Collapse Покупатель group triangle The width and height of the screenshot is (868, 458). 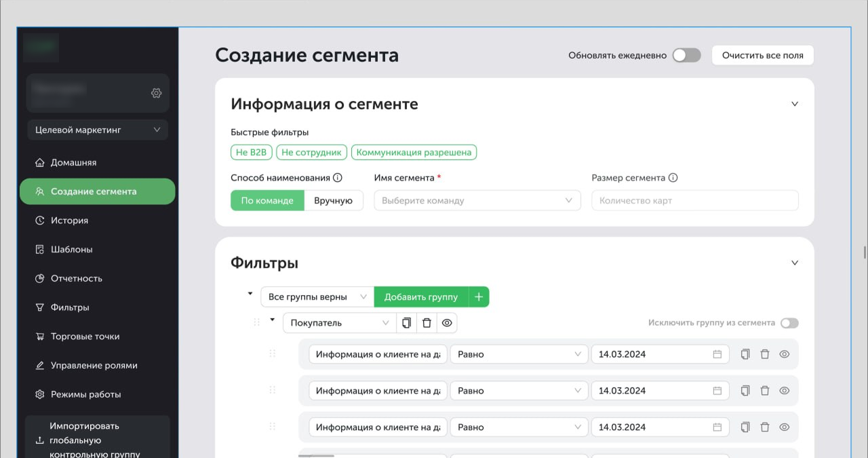273,320
